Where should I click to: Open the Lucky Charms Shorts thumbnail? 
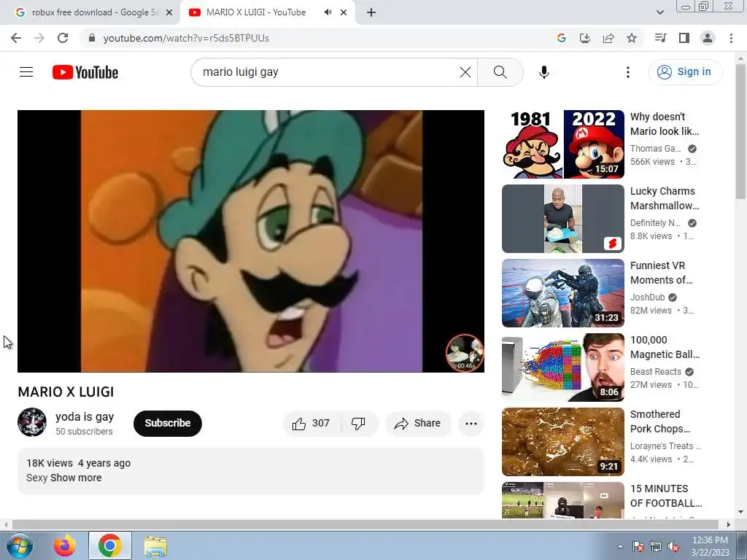pos(562,219)
